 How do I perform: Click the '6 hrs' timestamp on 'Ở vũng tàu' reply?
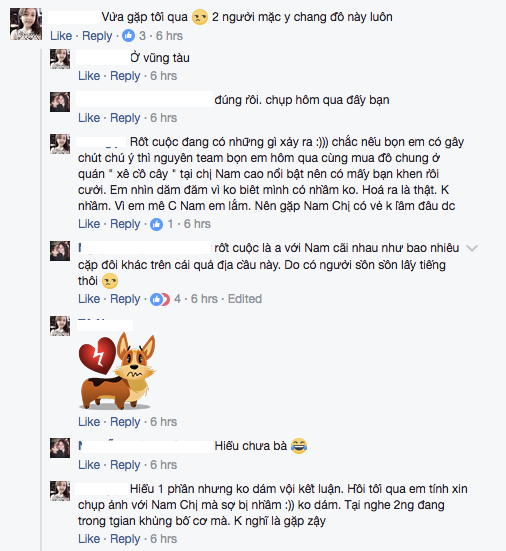click(163, 76)
